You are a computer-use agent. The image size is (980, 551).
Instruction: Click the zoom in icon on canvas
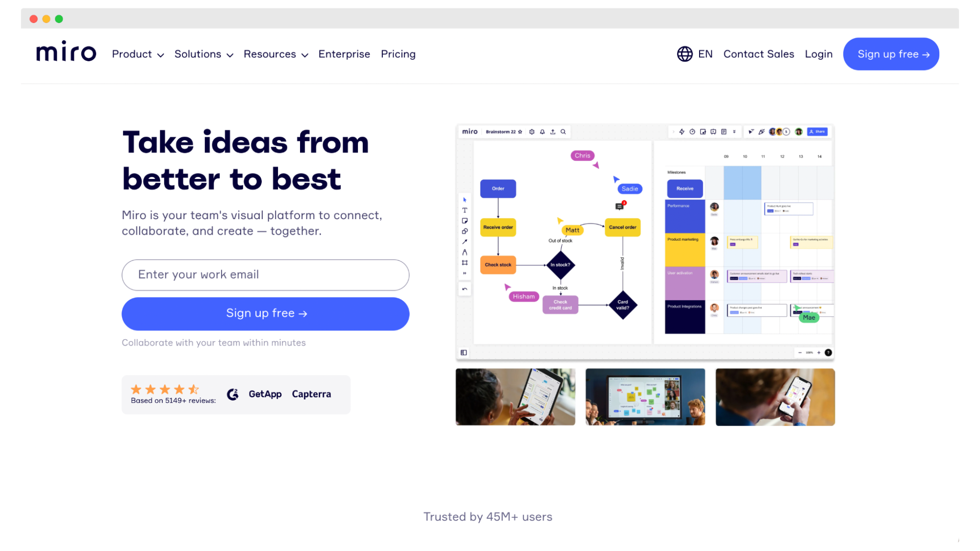point(819,352)
